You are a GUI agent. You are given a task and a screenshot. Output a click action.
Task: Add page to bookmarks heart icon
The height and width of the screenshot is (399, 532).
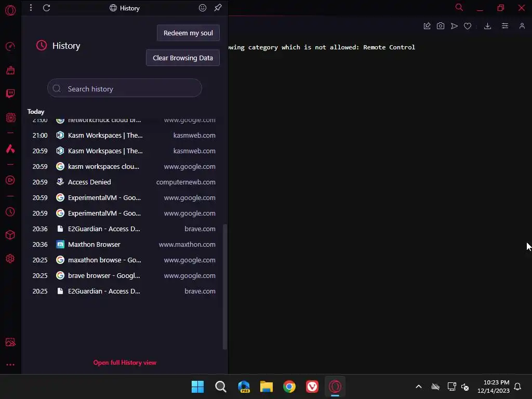pos(468,26)
